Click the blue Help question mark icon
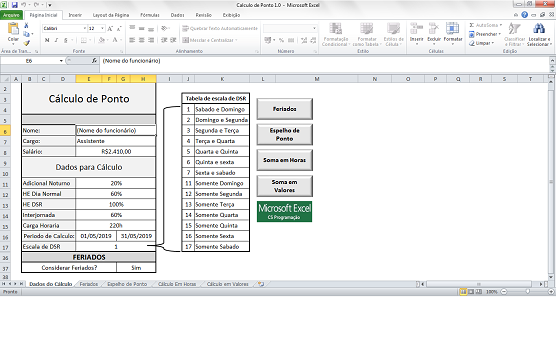The image size is (556, 364). pyautogui.click(x=524, y=15)
